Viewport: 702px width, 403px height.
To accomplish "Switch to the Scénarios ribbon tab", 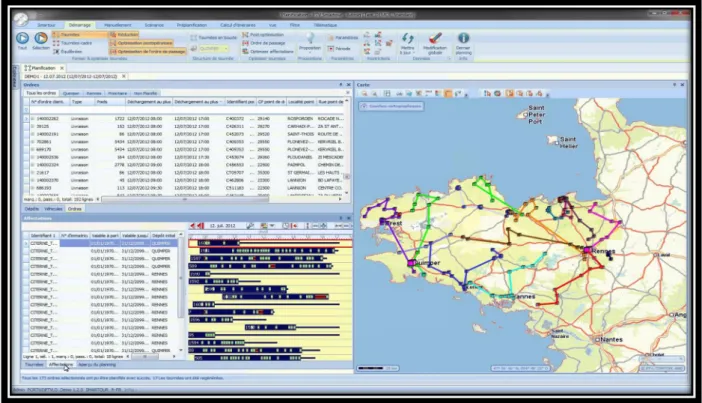I will (x=154, y=25).
